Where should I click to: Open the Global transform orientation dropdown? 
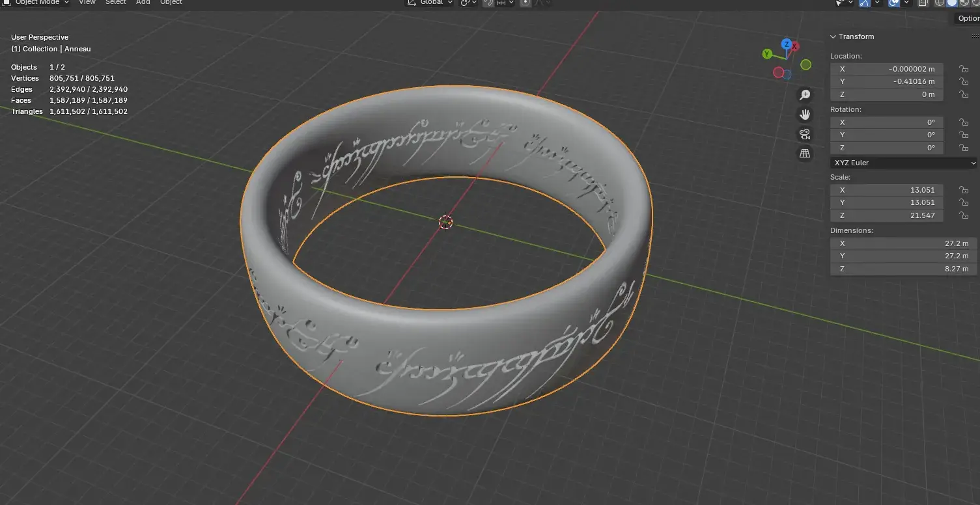(430, 3)
